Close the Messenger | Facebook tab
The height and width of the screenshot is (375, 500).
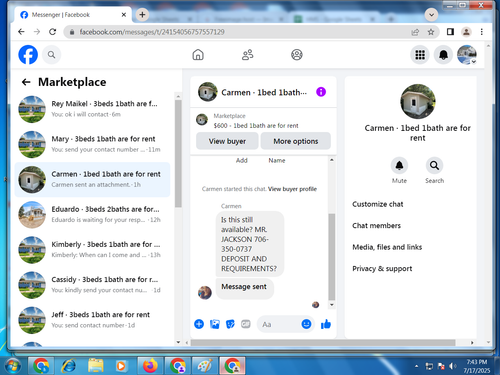point(124,15)
